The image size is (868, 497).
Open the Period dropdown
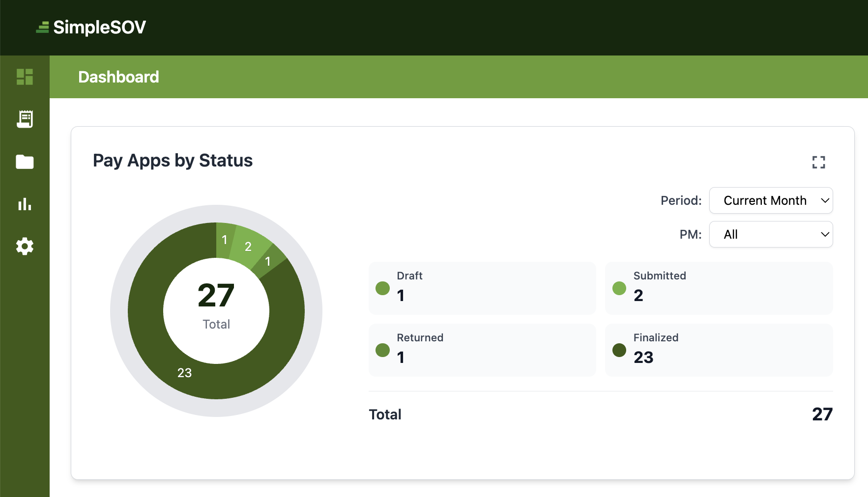point(771,200)
